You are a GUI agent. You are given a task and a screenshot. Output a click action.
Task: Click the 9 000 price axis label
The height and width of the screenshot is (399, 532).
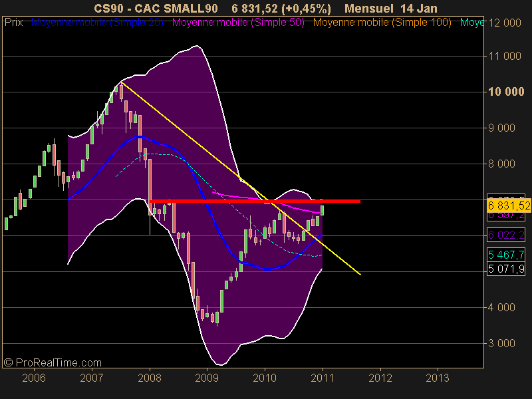[502, 128]
